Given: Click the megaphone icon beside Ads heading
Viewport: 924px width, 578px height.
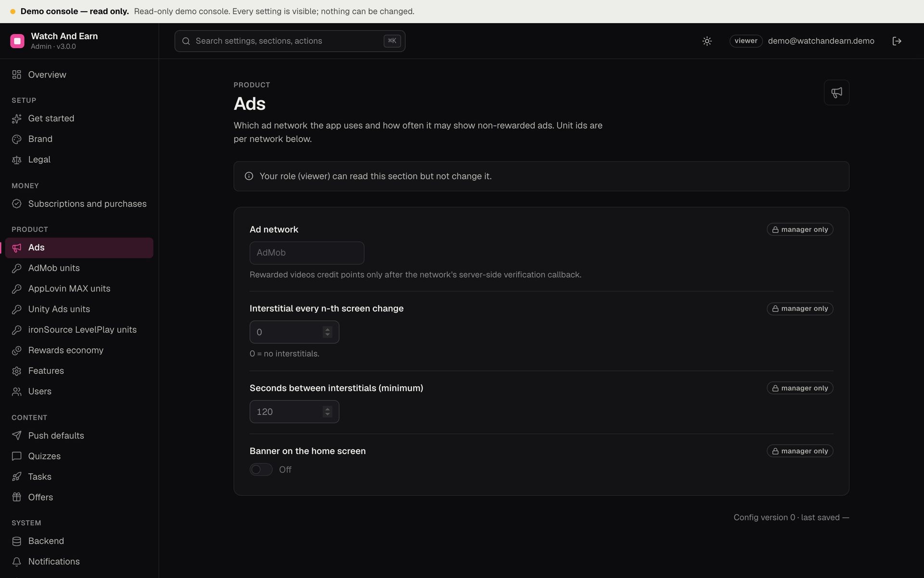Looking at the screenshot, I should [836, 92].
